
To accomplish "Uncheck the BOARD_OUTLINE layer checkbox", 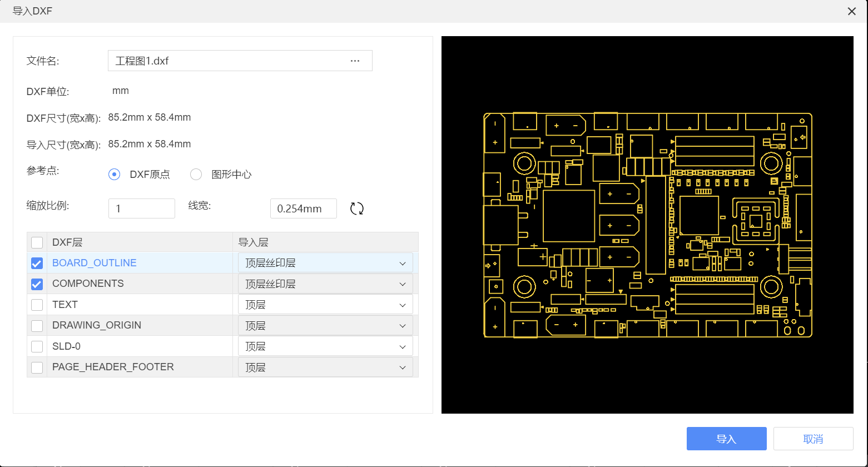I will [x=37, y=263].
